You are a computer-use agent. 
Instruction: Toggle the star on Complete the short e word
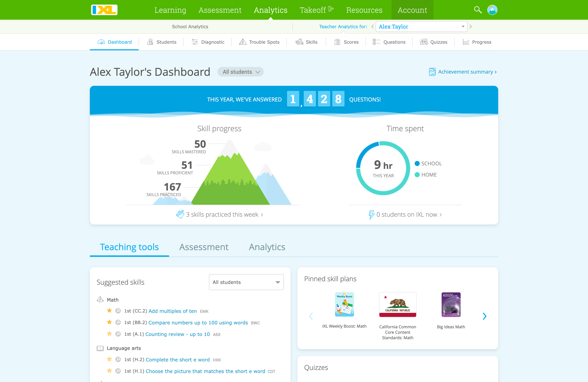pos(109,360)
